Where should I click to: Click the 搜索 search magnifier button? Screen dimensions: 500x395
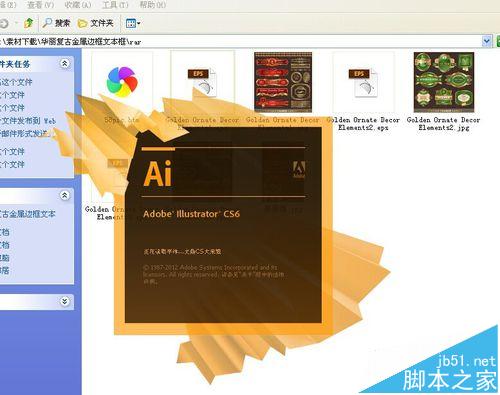56,23
